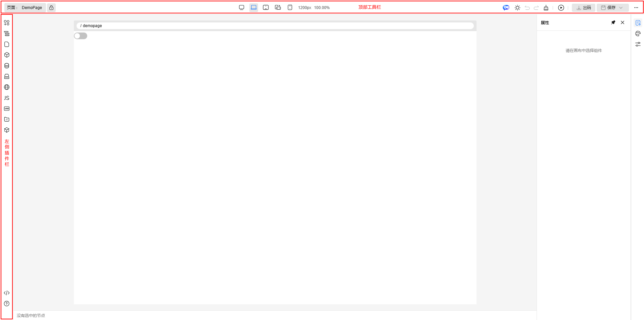The width and height of the screenshot is (644, 320).
Task: Switch to the styles palette tab
Action: pos(638,34)
